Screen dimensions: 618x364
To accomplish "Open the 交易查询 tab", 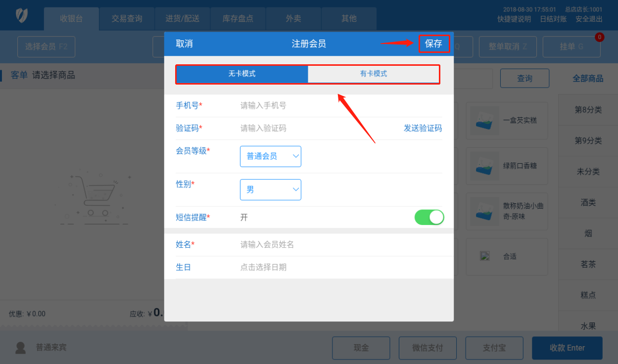I will (x=127, y=19).
